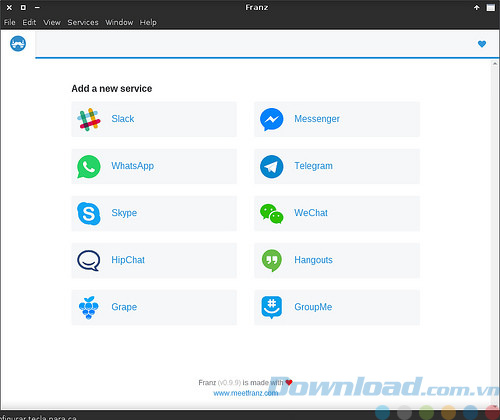Click the scrollbar up arrow
500x420 pixels.
point(495,64)
